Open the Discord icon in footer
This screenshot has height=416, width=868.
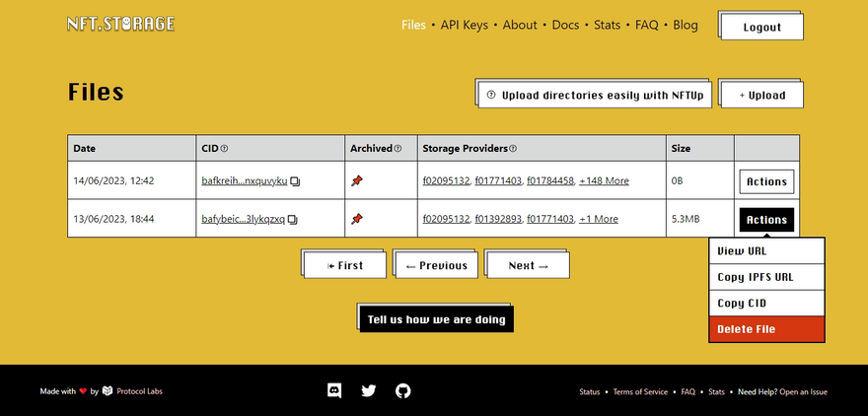tap(334, 390)
